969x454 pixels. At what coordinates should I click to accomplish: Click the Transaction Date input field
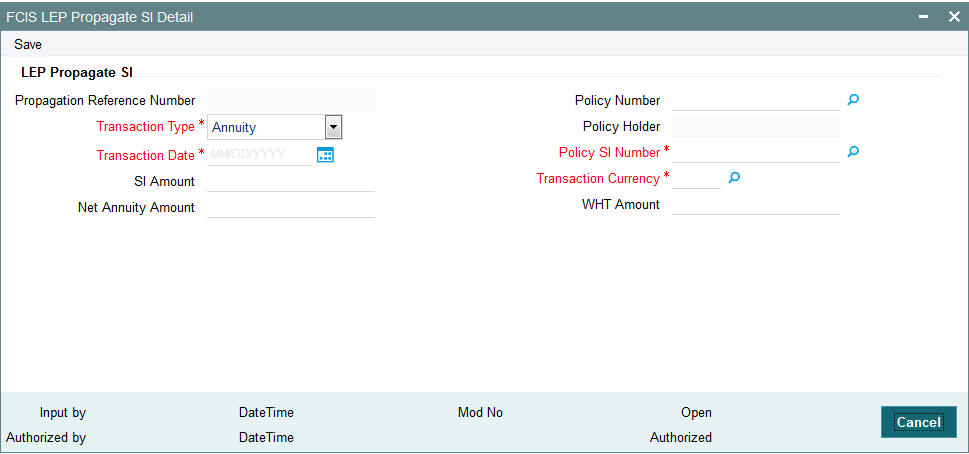[260, 154]
